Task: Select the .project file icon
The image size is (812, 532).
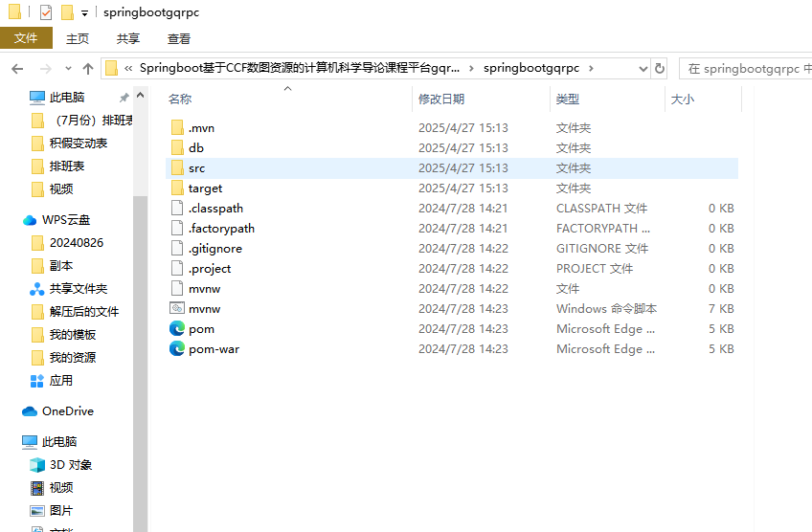Action: click(x=177, y=268)
